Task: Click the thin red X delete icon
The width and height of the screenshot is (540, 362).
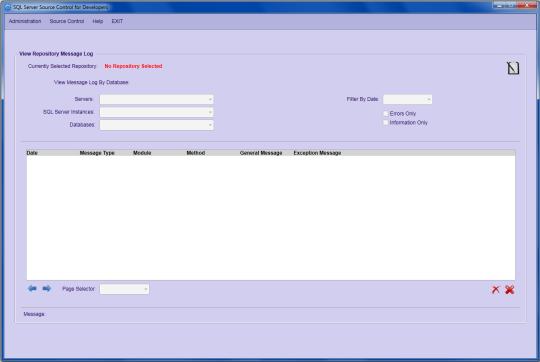Action: click(496, 290)
